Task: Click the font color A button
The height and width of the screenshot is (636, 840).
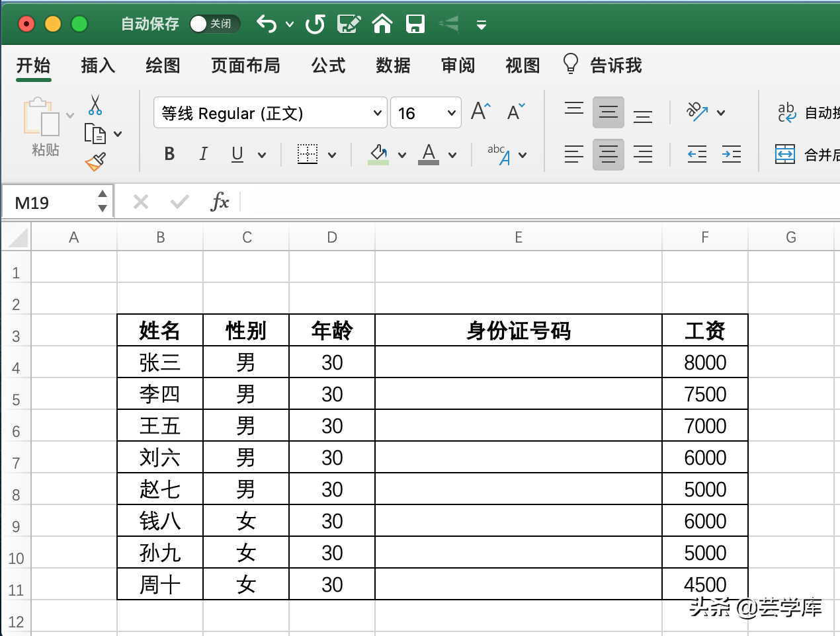Action: click(429, 154)
